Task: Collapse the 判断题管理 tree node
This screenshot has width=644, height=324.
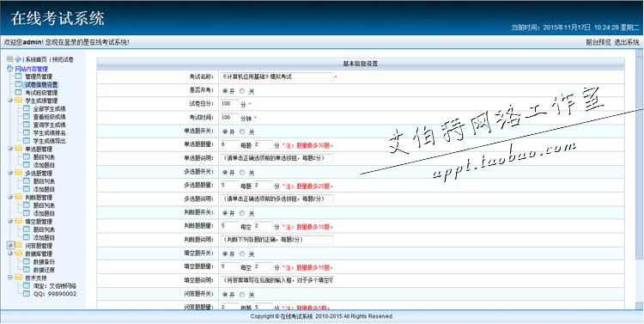Action: pos(10,197)
